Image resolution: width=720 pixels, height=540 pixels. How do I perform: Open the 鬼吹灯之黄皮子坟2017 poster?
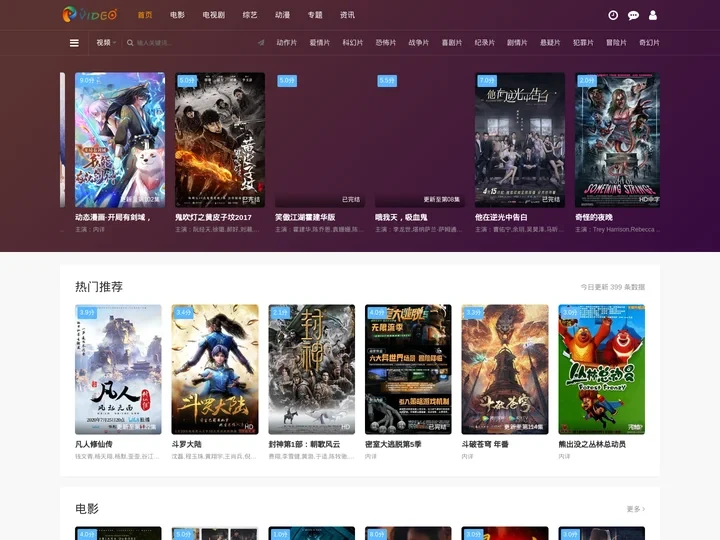[220, 140]
